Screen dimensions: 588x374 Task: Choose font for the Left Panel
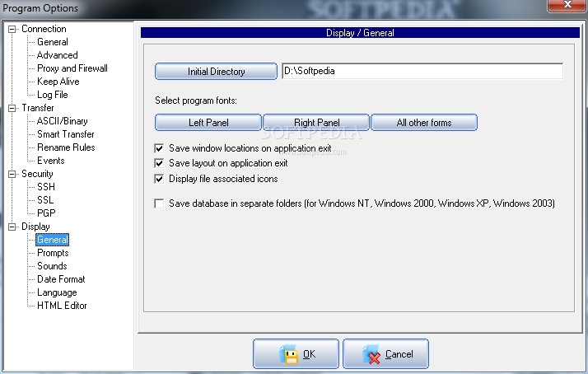coord(208,122)
